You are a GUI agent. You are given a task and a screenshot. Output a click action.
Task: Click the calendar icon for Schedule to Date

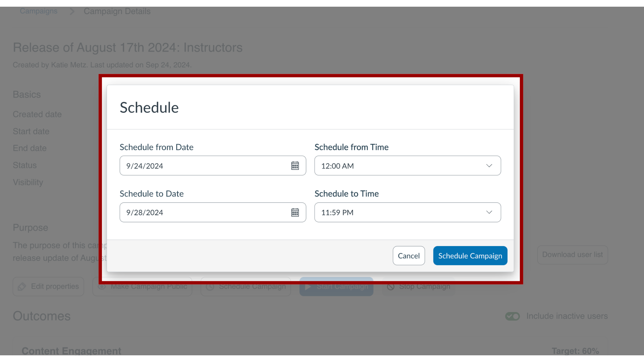295,213
